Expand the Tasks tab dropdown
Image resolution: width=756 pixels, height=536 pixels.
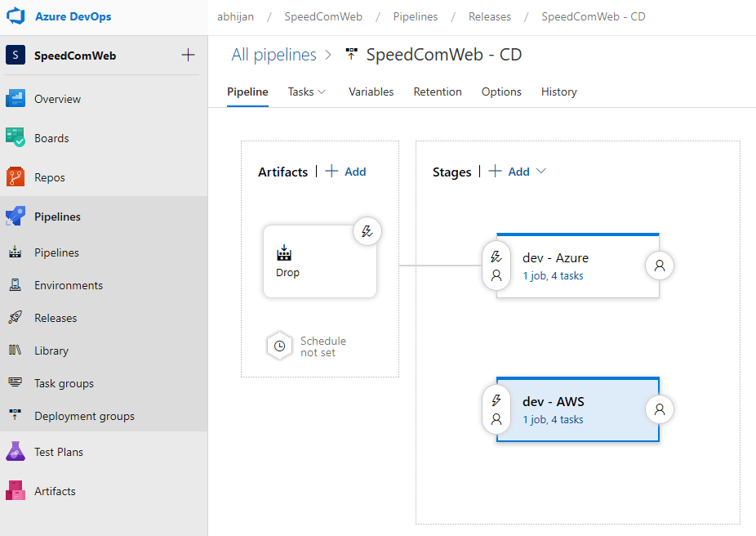point(321,92)
